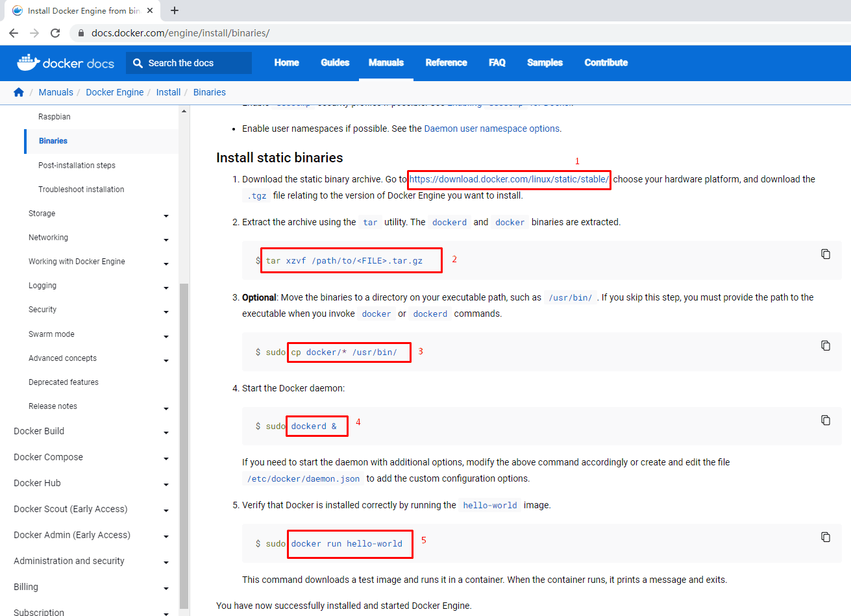Image resolution: width=851 pixels, height=616 pixels.
Task: Open the Guides nav item
Action: [x=335, y=62]
